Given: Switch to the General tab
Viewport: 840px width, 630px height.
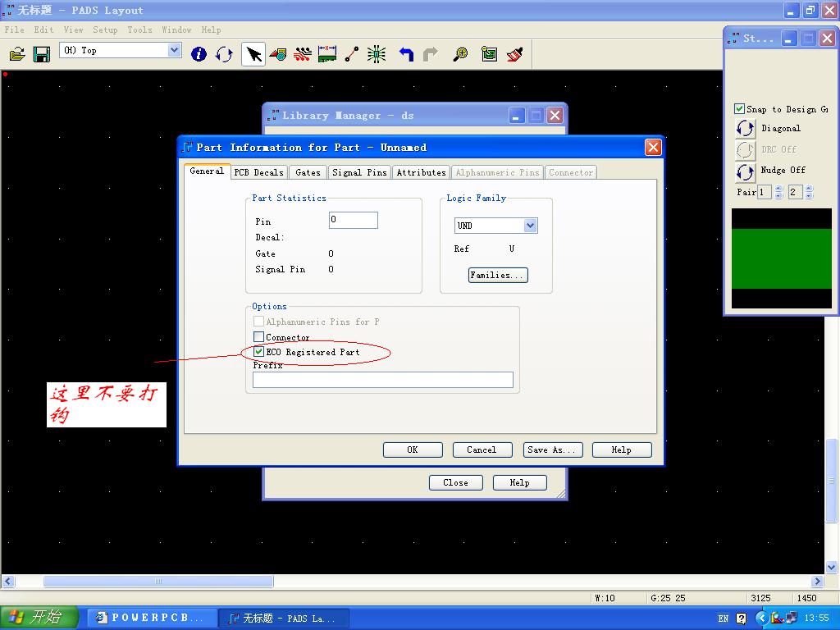Looking at the screenshot, I should 207,171.
